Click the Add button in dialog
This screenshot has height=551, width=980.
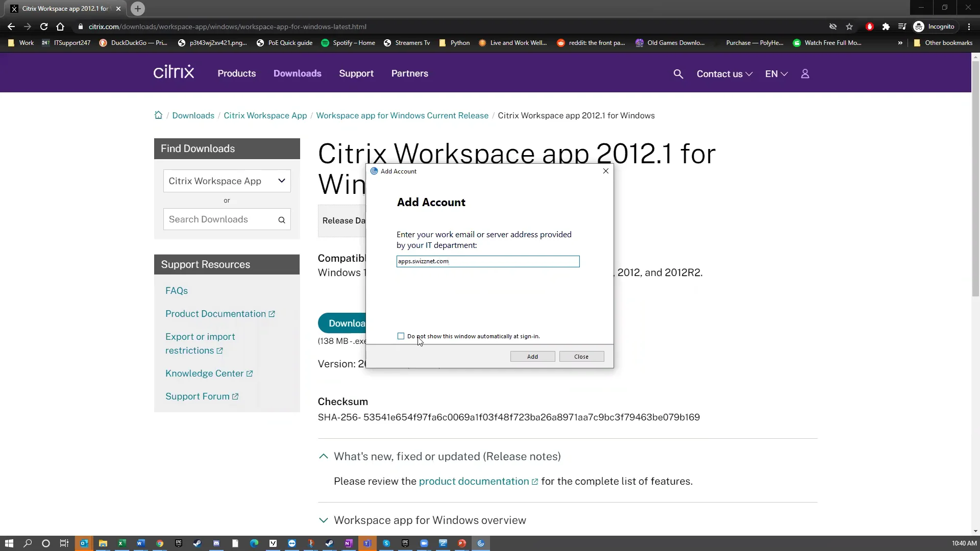[532, 357]
